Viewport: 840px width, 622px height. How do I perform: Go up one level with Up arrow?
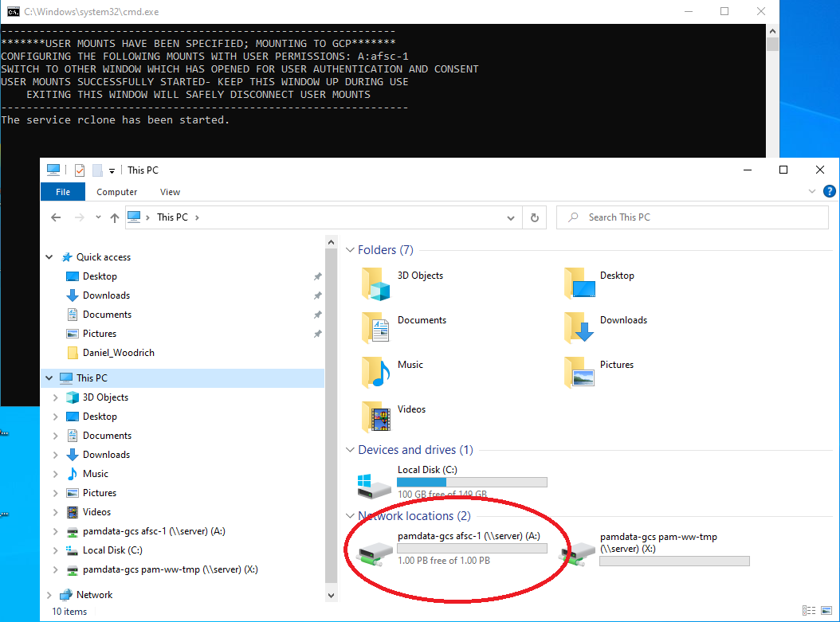coord(115,217)
